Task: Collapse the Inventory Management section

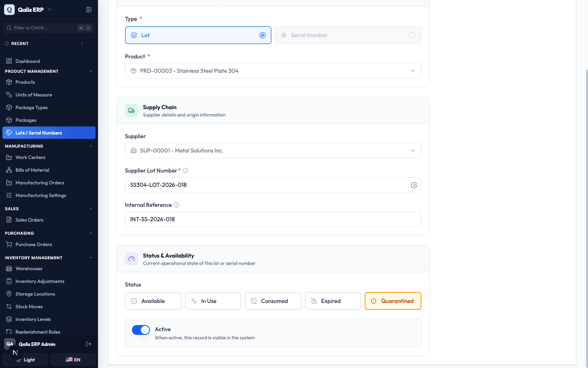Action: tap(91, 258)
